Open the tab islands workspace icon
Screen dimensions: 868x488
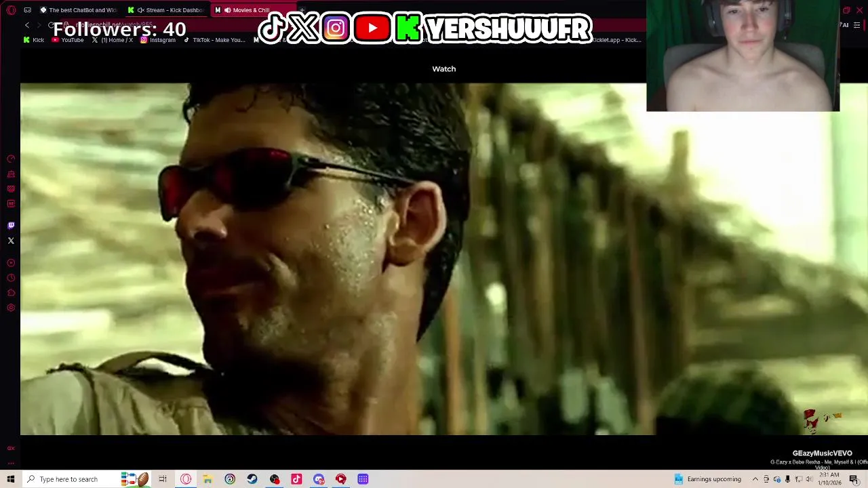coord(27,10)
